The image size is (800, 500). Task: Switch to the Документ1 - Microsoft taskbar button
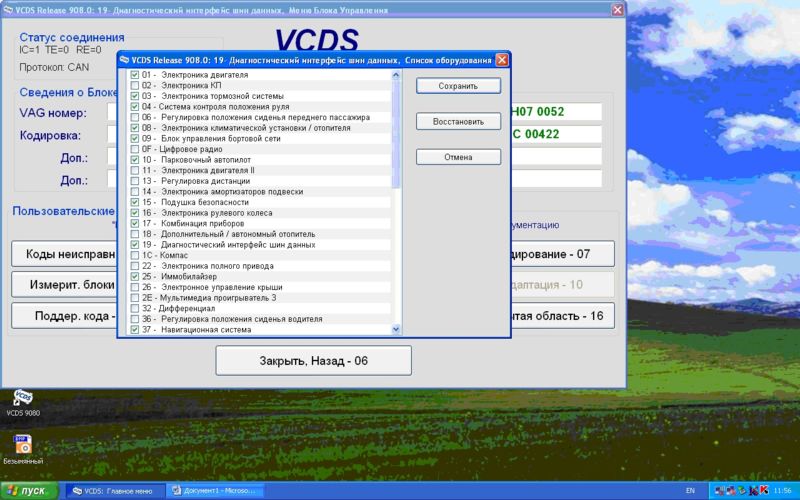[217, 491]
